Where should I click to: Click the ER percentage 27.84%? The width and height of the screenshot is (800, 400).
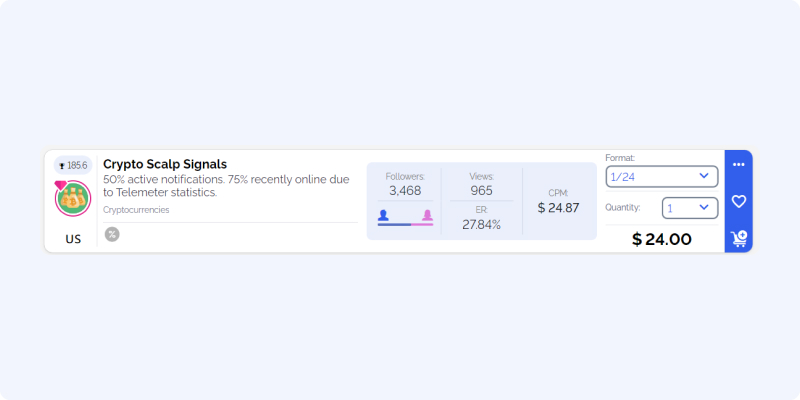tap(482, 224)
